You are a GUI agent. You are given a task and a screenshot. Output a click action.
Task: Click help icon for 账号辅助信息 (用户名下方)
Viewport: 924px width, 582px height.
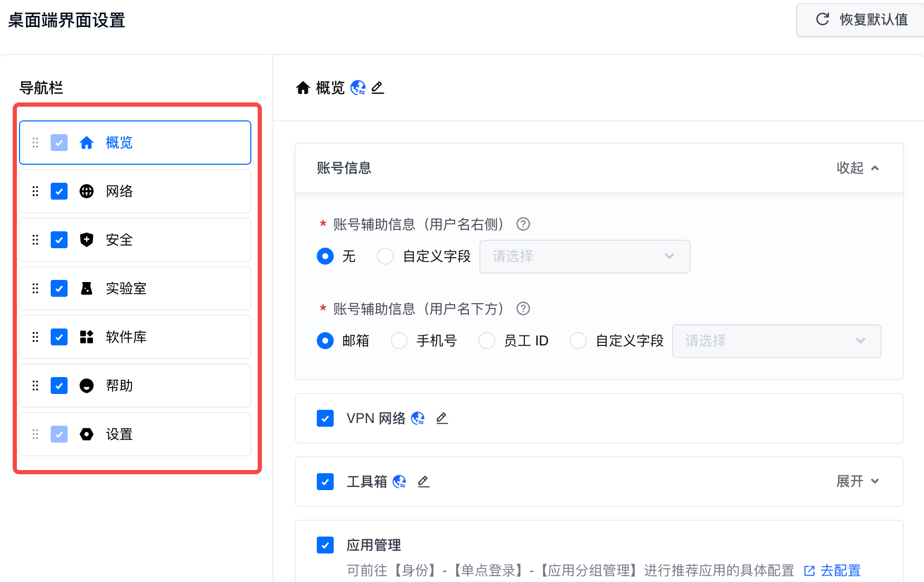[x=523, y=309]
